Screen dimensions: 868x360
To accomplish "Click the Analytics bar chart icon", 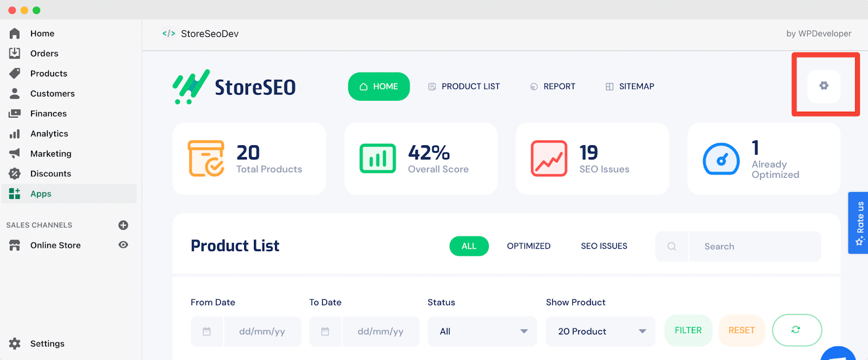I will (15, 133).
